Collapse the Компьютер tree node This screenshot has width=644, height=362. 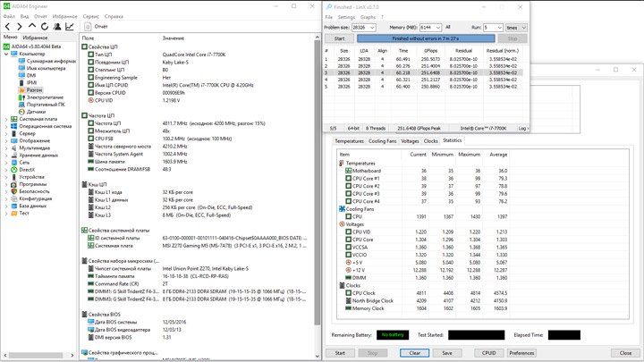[x=6, y=54]
